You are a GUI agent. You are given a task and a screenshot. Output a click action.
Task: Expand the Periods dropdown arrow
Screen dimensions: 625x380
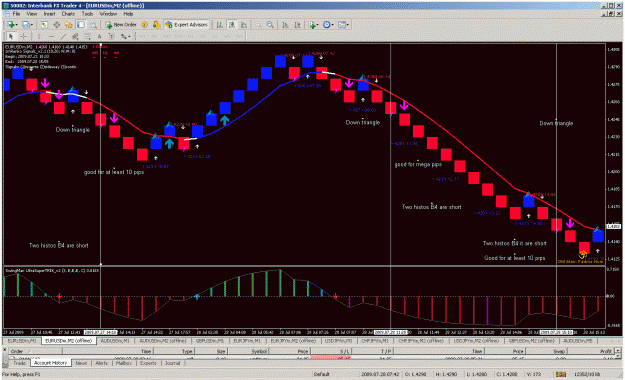332,25
